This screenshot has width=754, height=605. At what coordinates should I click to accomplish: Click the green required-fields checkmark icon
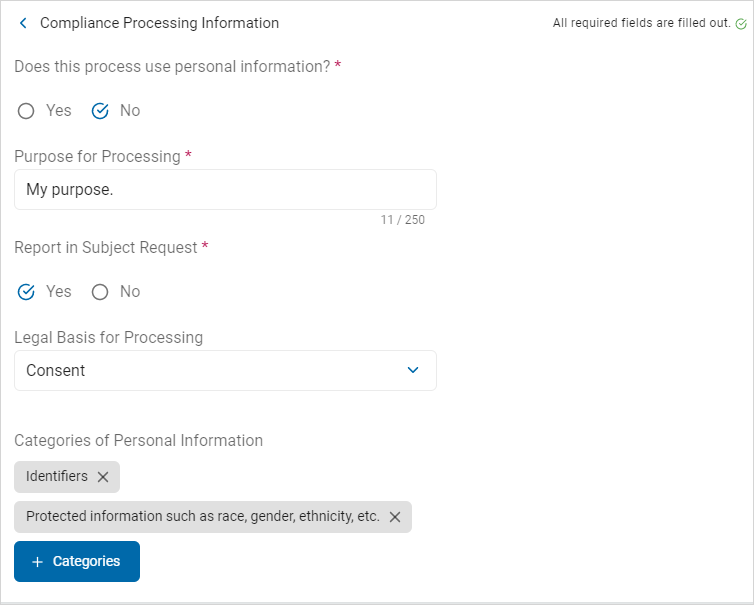pyautogui.click(x=741, y=23)
